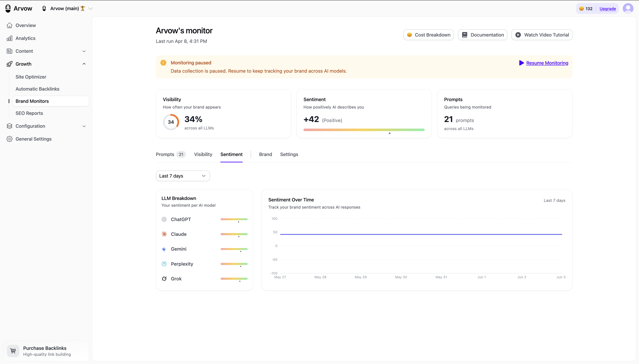639x364 pixels.
Task: Click the Analytics bar chart icon
Action: [x=10, y=38]
